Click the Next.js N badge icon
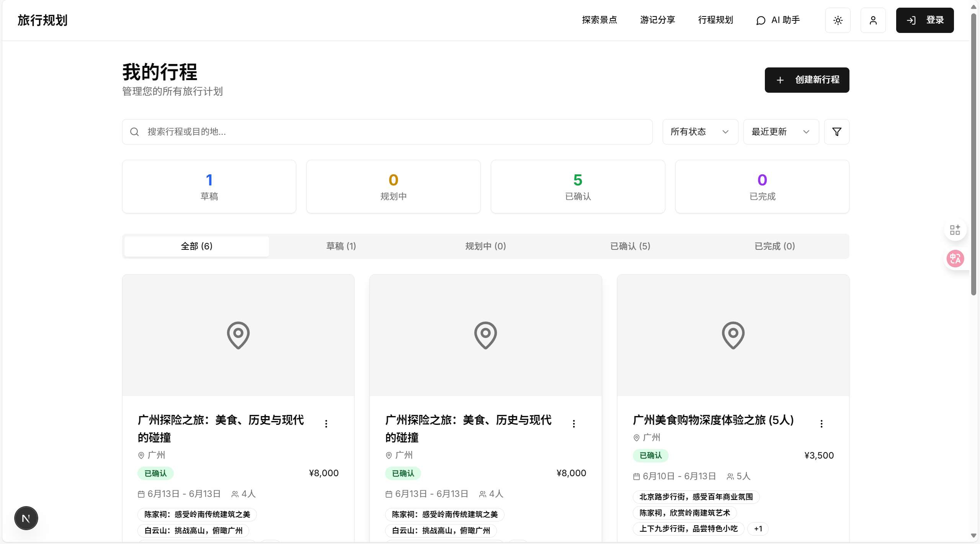The image size is (980, 544). [x=26, y=518]
